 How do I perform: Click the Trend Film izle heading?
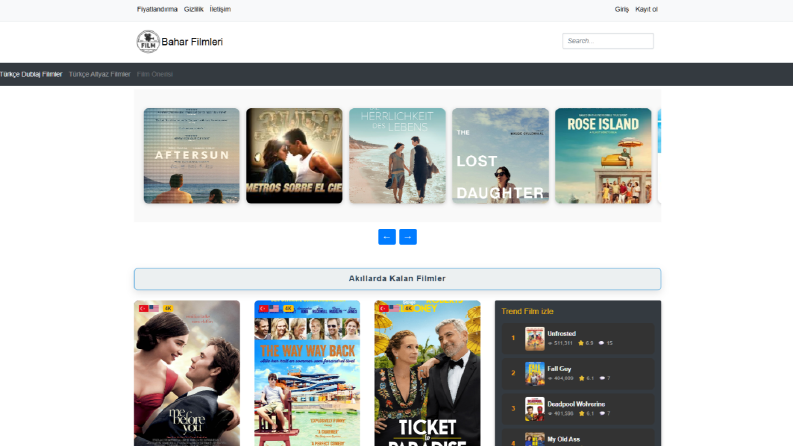[x=527, y=311]
